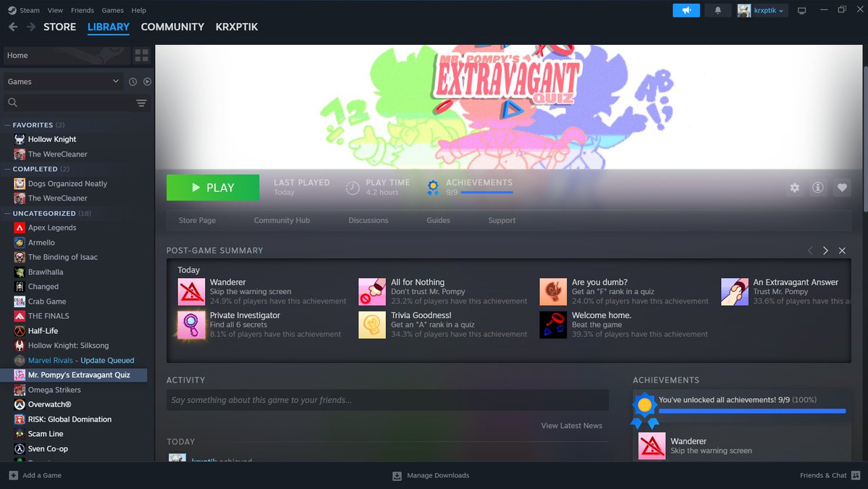
Task: Open the Support link
Action: pos(502,220)
